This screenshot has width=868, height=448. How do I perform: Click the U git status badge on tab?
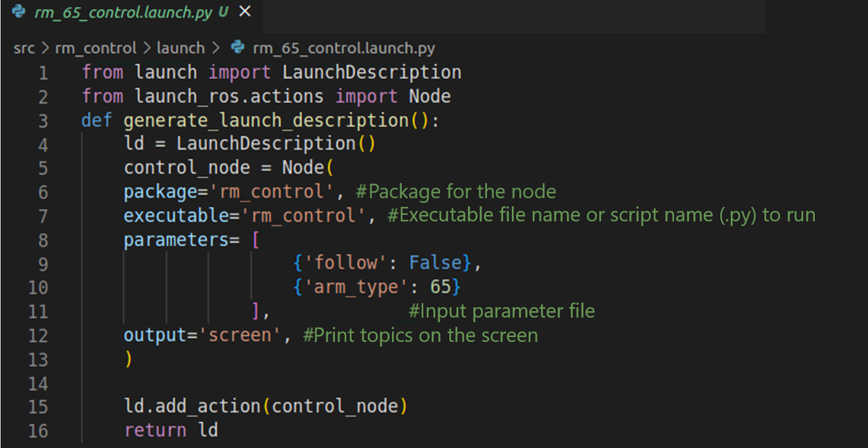click(x=224, y=13)
